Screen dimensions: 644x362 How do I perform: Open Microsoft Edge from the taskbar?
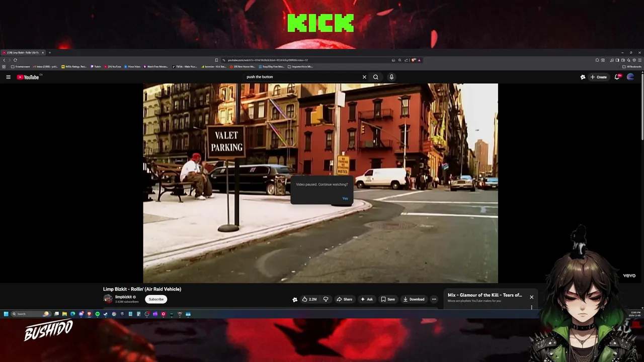point(73,314)
